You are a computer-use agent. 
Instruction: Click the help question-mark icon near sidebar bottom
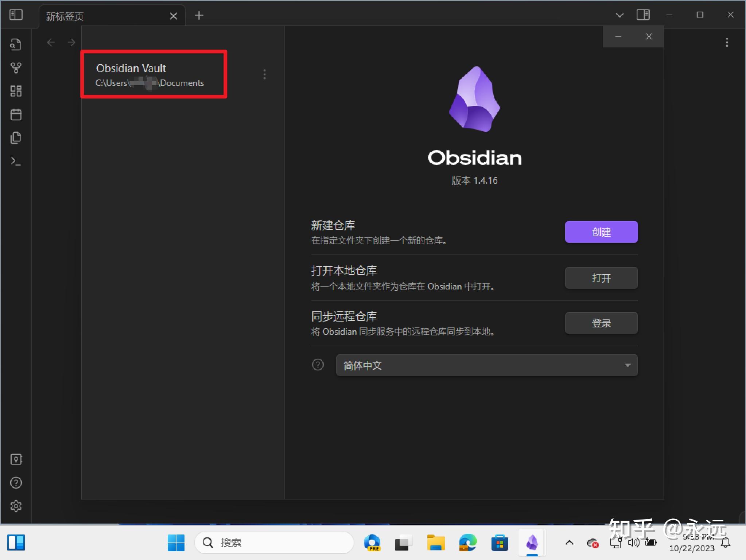coord(16,483)
